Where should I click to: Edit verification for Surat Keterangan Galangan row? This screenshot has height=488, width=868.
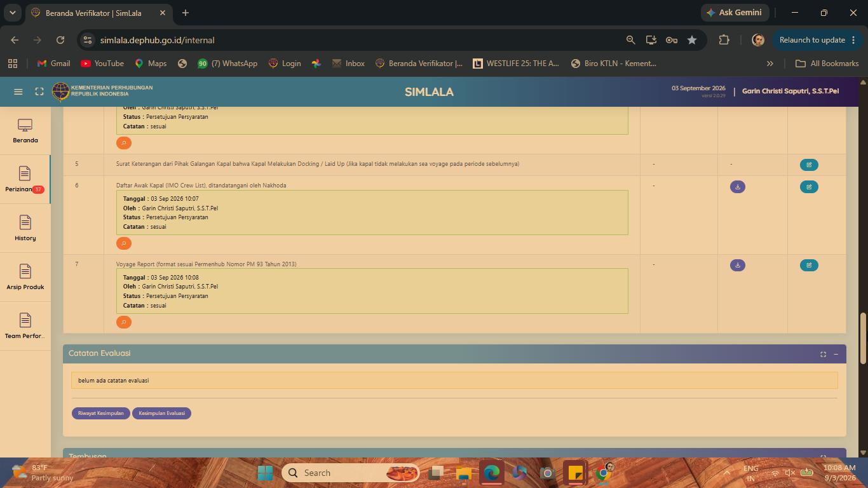809,165
